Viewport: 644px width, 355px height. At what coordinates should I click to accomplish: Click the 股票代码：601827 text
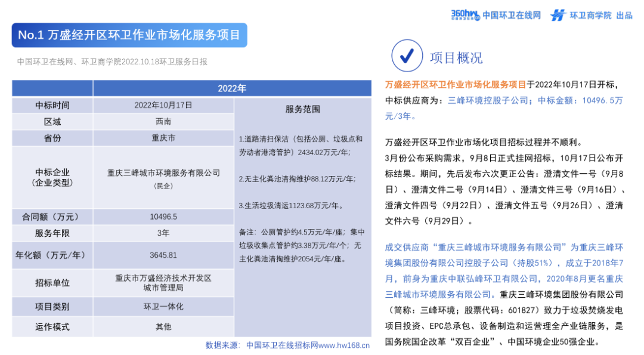[x=500, y=310]
